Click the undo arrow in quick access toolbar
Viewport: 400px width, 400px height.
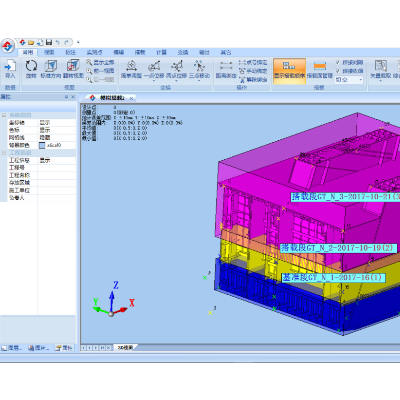58,42
